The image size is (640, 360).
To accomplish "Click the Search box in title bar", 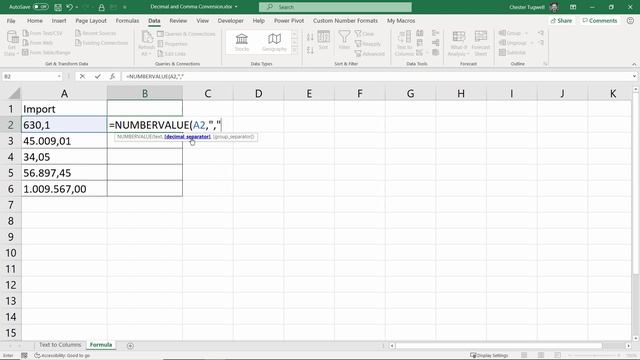I will click(335, 7).
